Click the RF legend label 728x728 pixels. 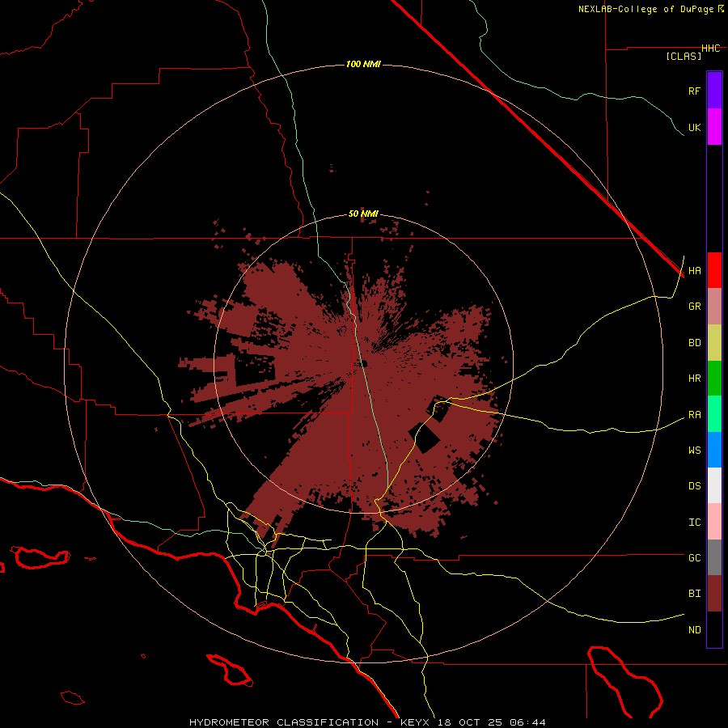(694, 91)
